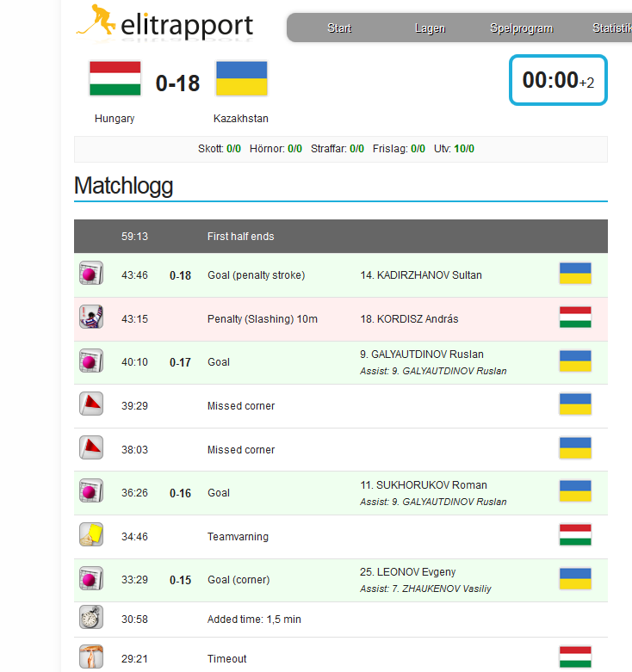Select player KORDISZ András

point(409,319)
